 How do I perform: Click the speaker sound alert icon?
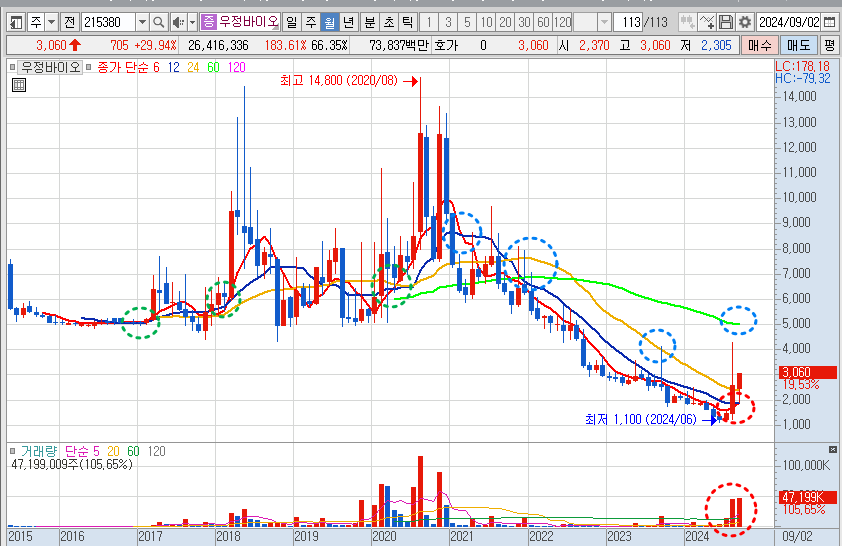coord(178,22)
